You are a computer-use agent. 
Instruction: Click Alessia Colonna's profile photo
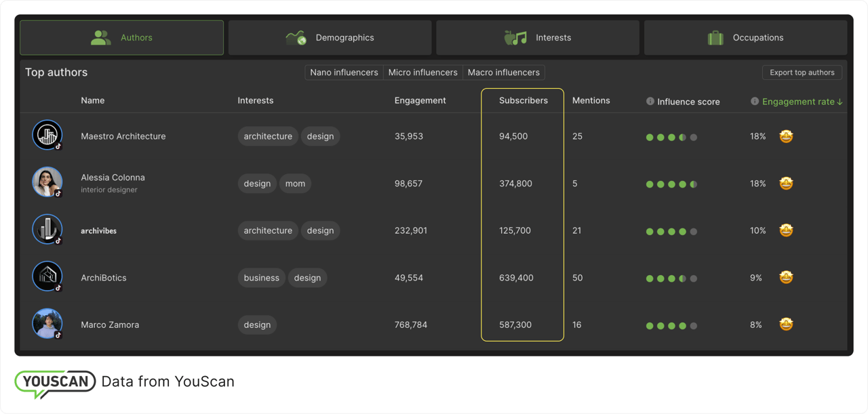[x=47, y=182]
